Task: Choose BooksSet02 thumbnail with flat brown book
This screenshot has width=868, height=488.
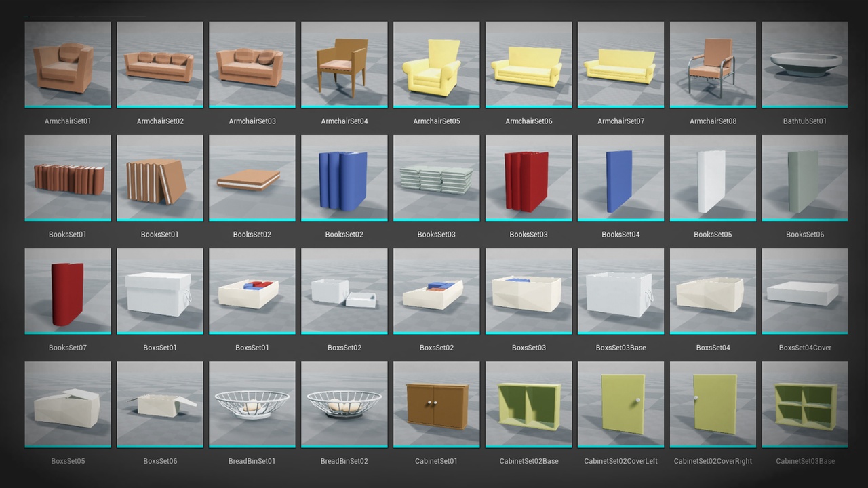Action: click(252, 178)
